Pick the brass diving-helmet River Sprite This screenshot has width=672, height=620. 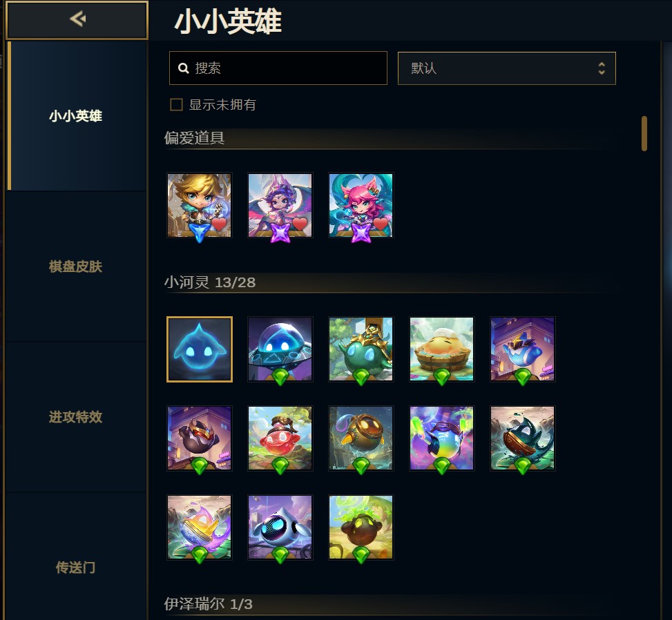[361, 438]
